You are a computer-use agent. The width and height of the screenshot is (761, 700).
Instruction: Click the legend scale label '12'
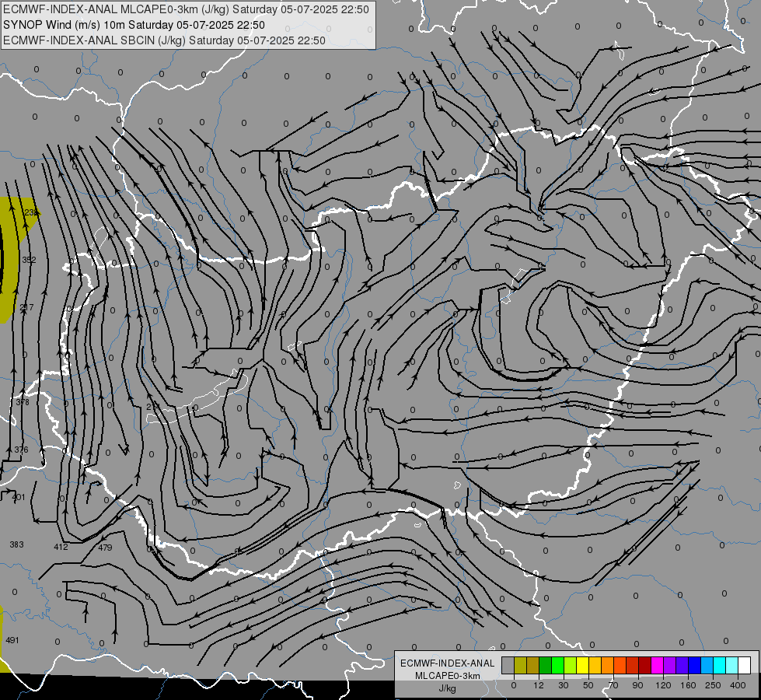coord(538,685)
